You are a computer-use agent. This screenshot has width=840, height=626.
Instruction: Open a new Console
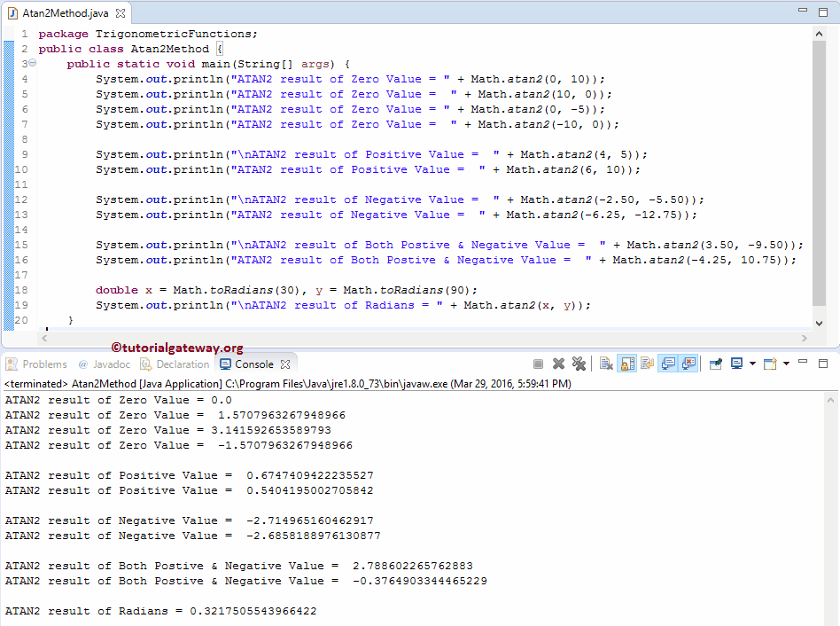click(x=770, y=364)
